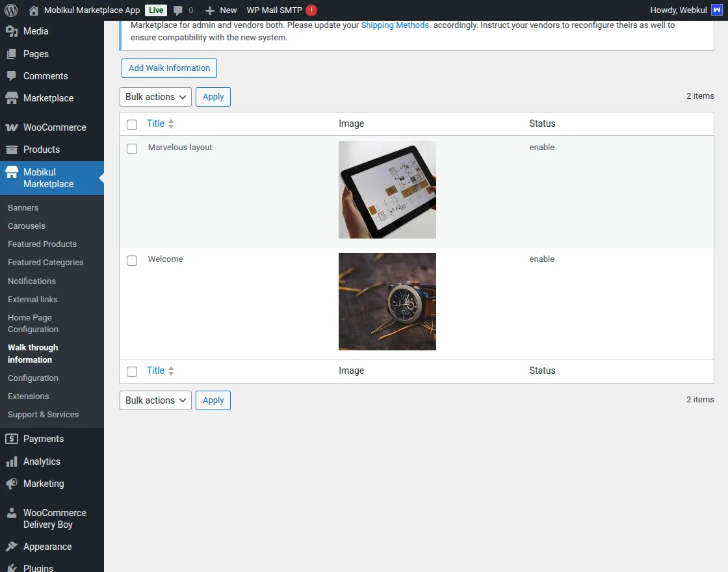Check the Welcome row checkbox
Screen dimensions: 728x572
tap(132, 260)
